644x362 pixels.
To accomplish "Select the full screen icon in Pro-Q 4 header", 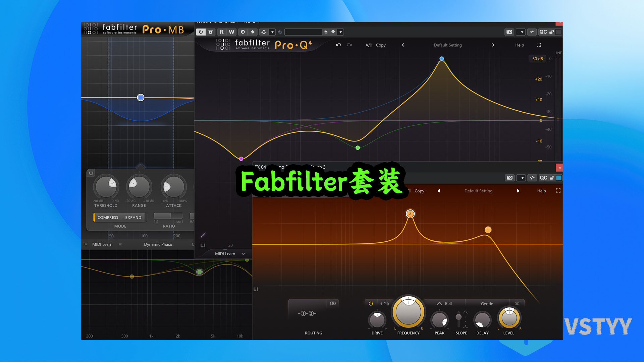I will pos(539,45).
